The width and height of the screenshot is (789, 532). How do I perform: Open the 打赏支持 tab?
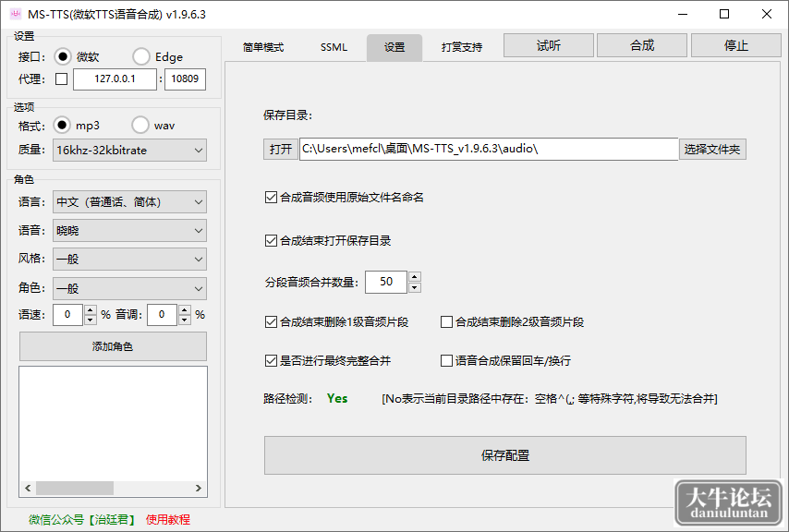[x=462, y=47]
